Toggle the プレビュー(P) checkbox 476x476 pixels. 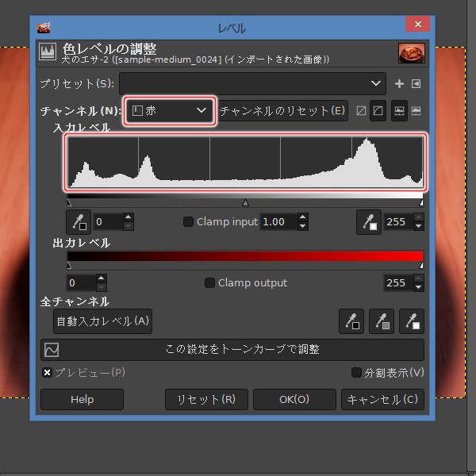pos(47,373)
